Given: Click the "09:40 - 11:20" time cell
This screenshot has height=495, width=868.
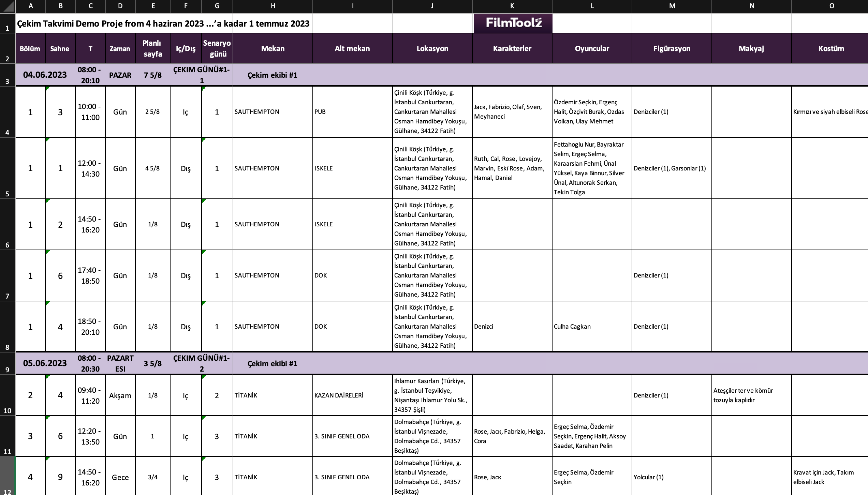Looking at the screenshot, I should (90, 395).
